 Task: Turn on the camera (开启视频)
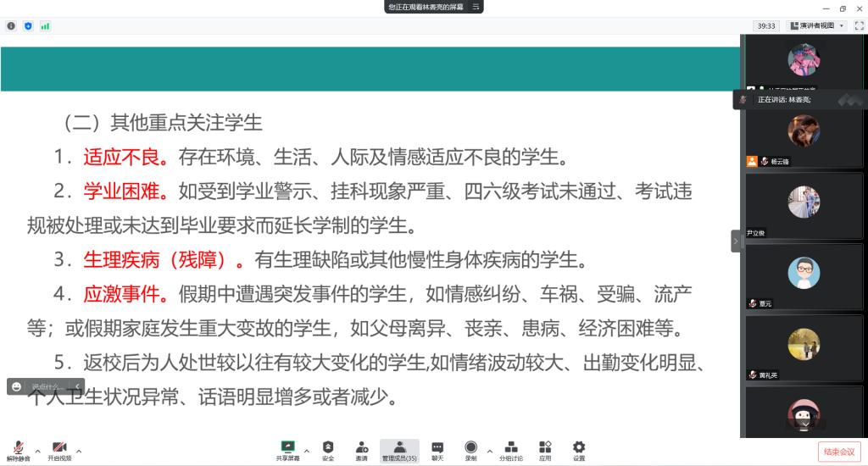(59, 450)
